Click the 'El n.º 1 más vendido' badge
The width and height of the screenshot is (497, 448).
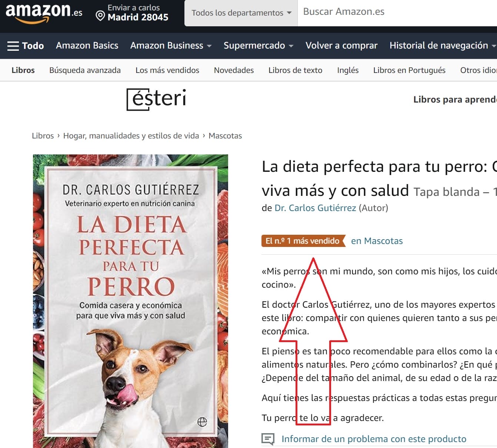pos(303,241)
